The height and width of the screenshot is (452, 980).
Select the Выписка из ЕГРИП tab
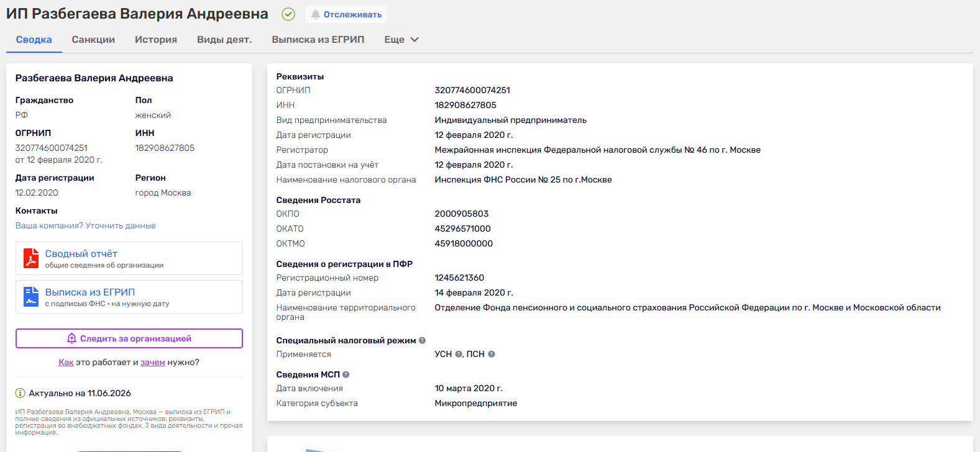(318, 40)
